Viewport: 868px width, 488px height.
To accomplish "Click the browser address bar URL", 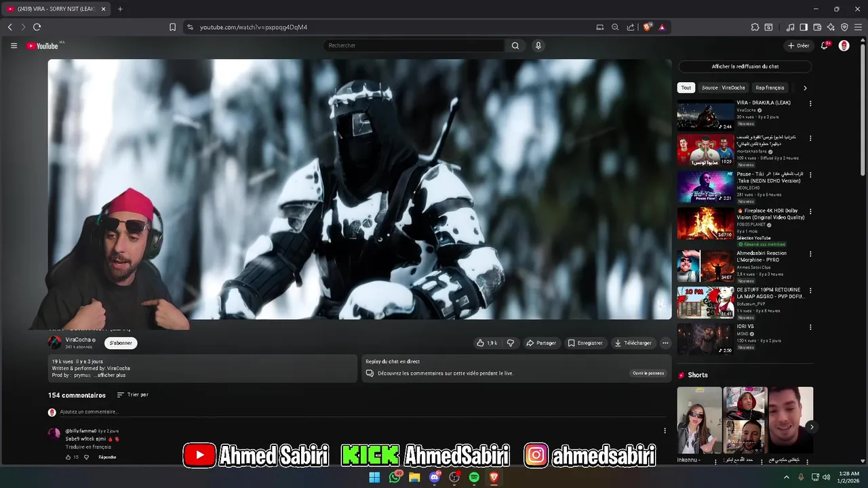I will [x=254, y=27].
